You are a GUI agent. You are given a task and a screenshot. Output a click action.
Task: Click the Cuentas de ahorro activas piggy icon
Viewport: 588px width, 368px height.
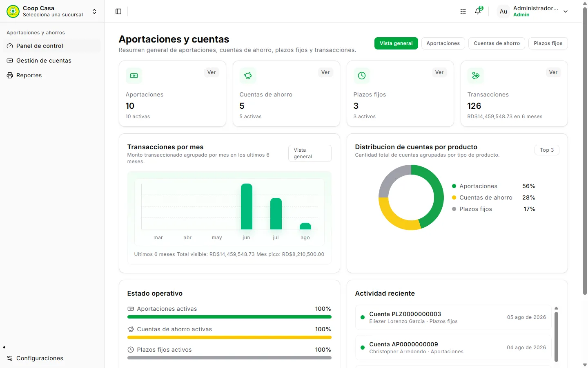[131, 329]
